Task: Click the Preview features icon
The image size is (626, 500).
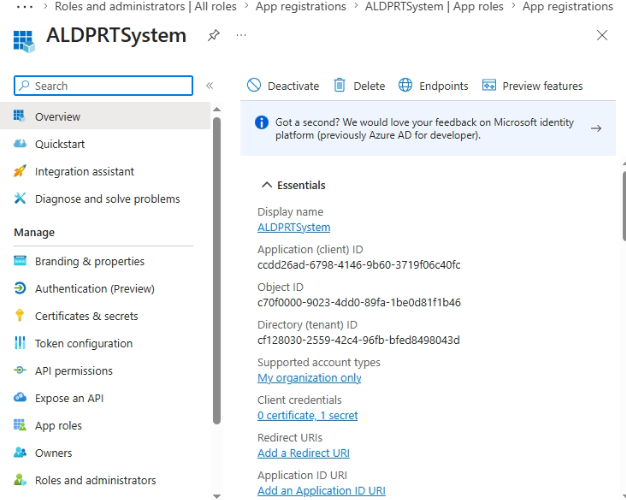Action: pyautogui.click(x=489, y=85)
